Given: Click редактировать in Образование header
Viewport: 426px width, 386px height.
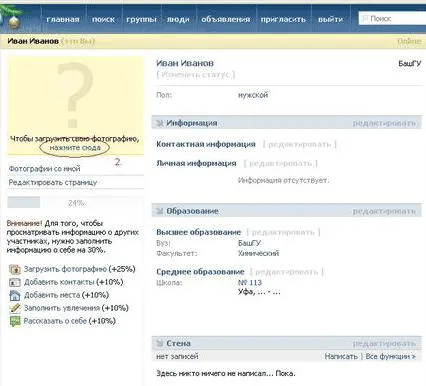Looking at the screenshot, I should coord(384,211).
